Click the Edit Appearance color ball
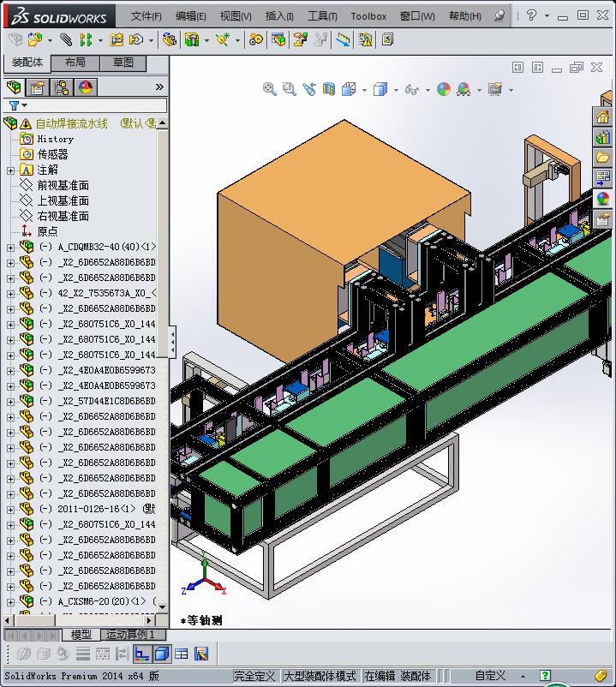Screen dimensions: 616x687 444,89
